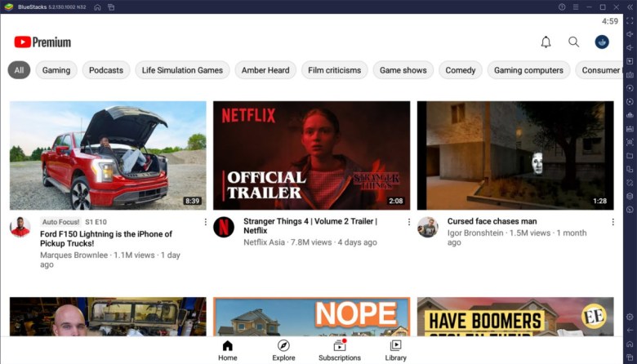Click BlueStacks rotate screen icon
Image resolution: width=637 pixels, height=364 pixels.
(630, 169)
